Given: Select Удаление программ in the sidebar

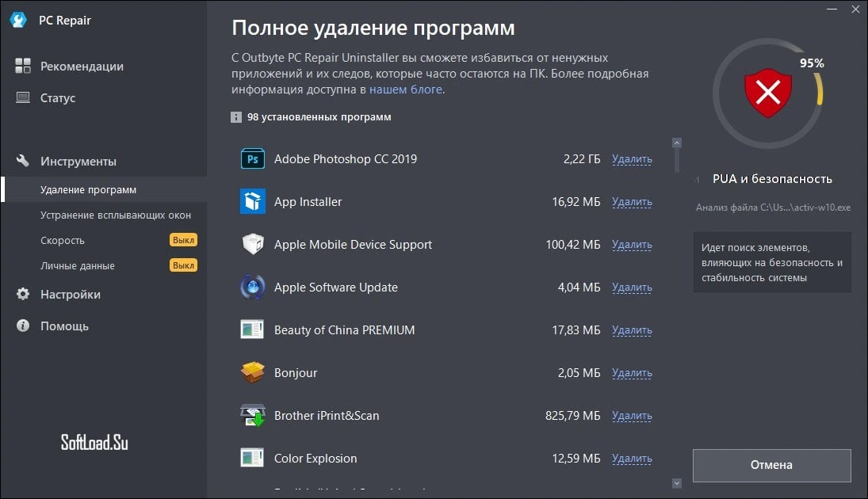Looking at the screenshot, I should pos(104,189).
